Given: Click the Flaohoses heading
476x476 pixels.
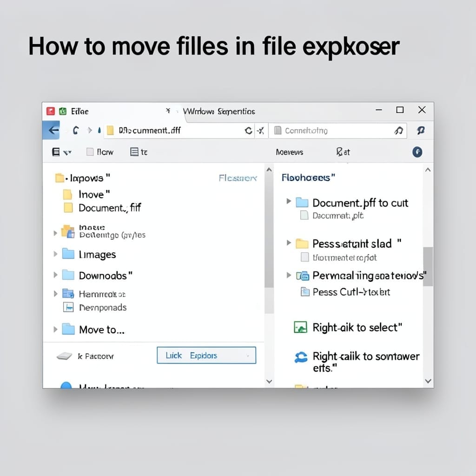Looking at the screenshot, I should click(x=308, y=177).
